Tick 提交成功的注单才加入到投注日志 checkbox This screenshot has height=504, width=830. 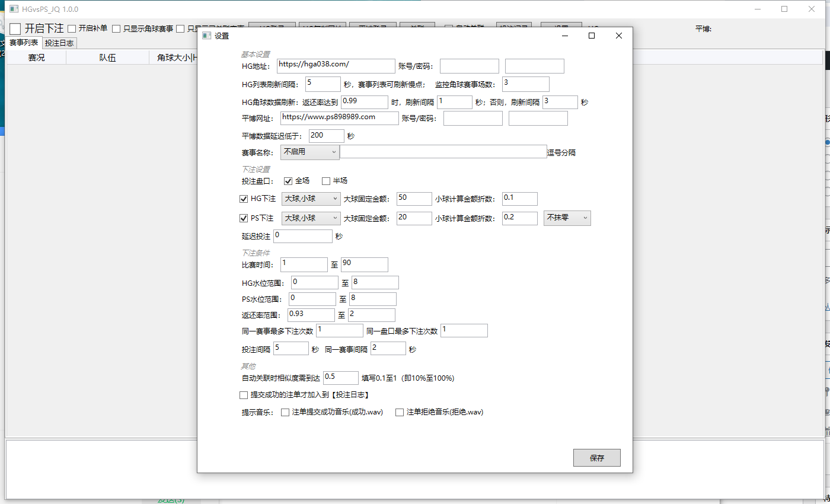point(243,395)
